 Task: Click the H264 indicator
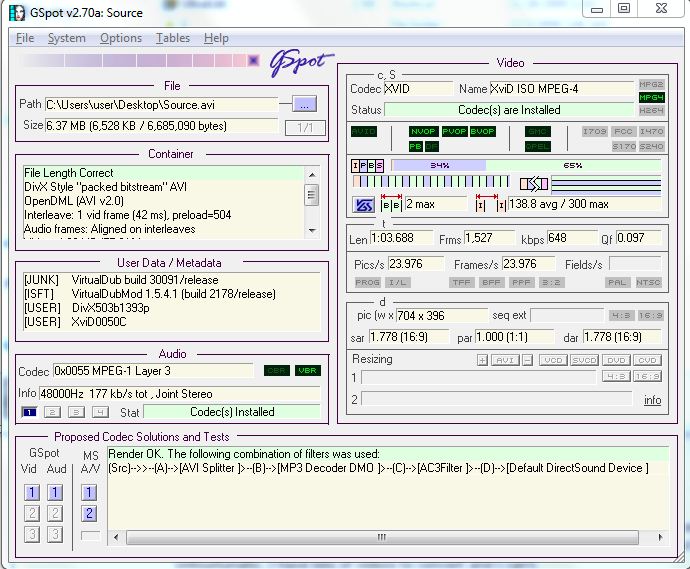pos(651,110)
